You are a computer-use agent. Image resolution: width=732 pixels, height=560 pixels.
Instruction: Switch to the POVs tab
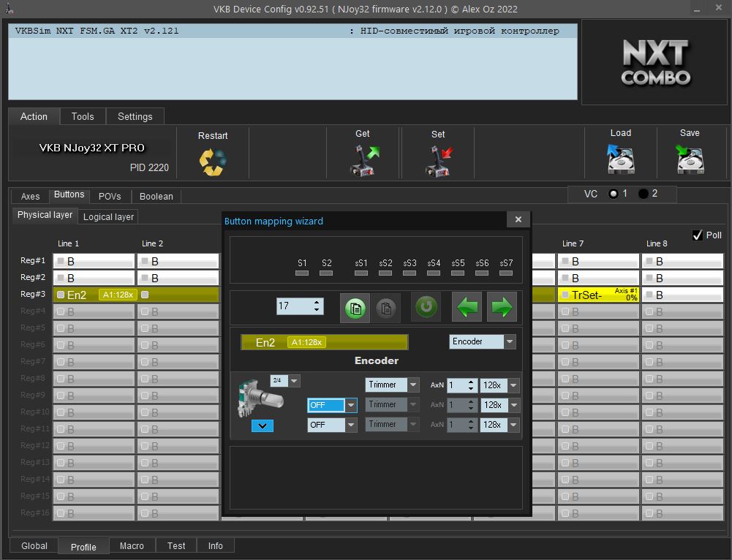(110, 197)
